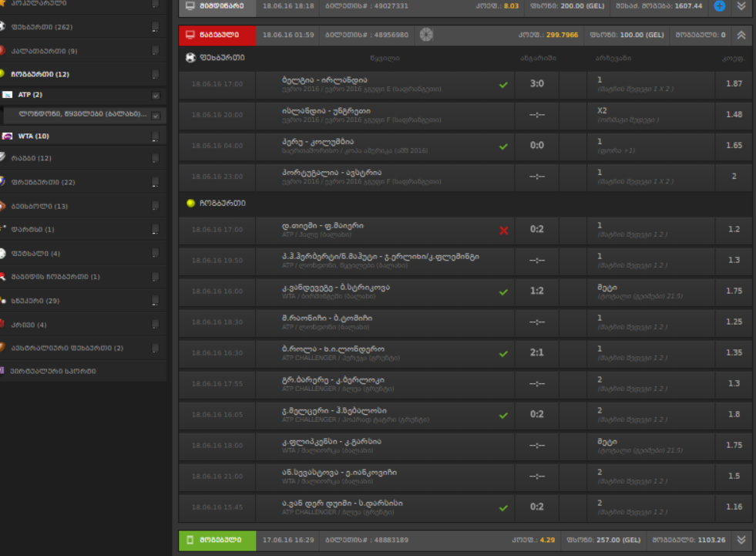The image size is (756, 556).
Task: Click the round wheel icon on ticket 48956980
Action: [x=427, y=35]
